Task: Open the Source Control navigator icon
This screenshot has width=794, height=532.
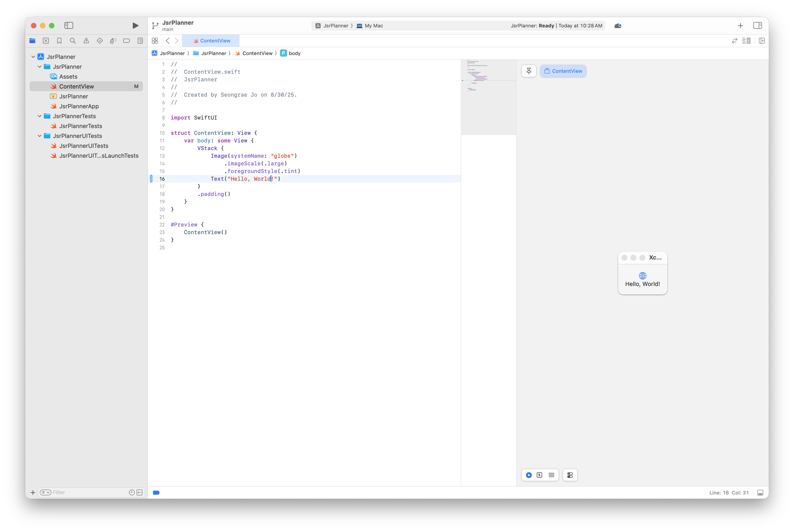Action: 46,41
